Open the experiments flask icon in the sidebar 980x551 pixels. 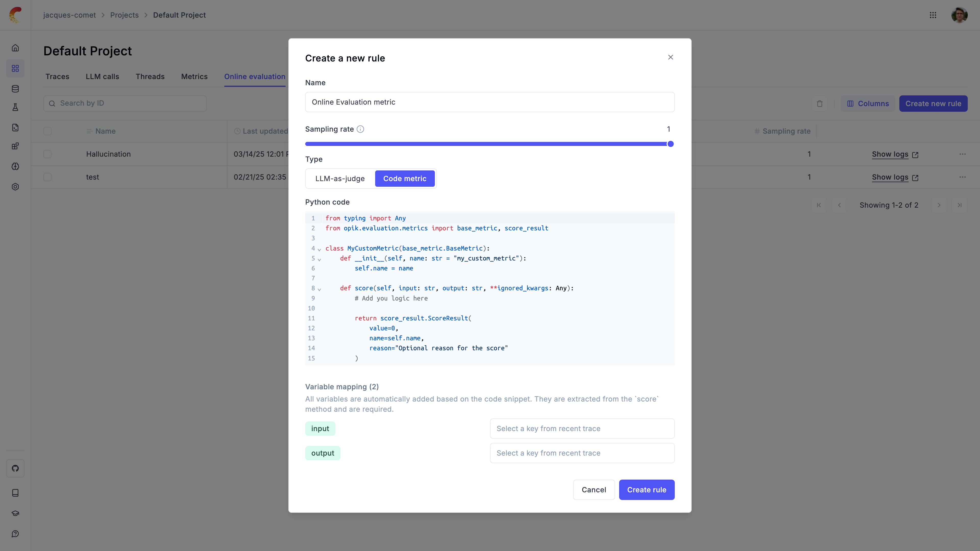[x=15, y=107]
